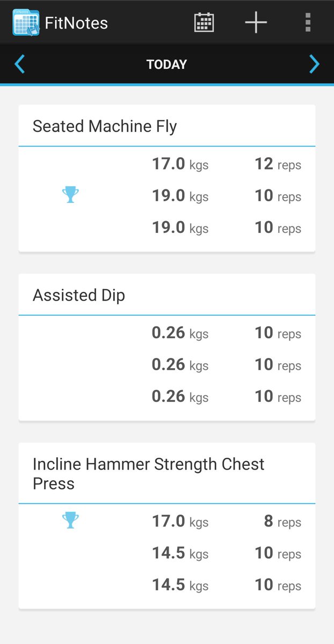Select the 17.0 kgs 12 reps set
Viewport: 334px width, 644px height.
pos(167,164)
